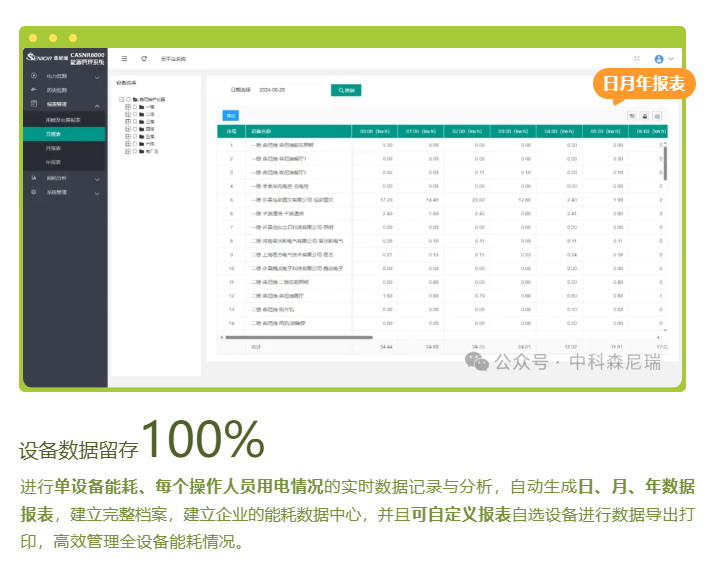
Task: Select the highlighted 日报表 menu item
Action: (65, 134)
